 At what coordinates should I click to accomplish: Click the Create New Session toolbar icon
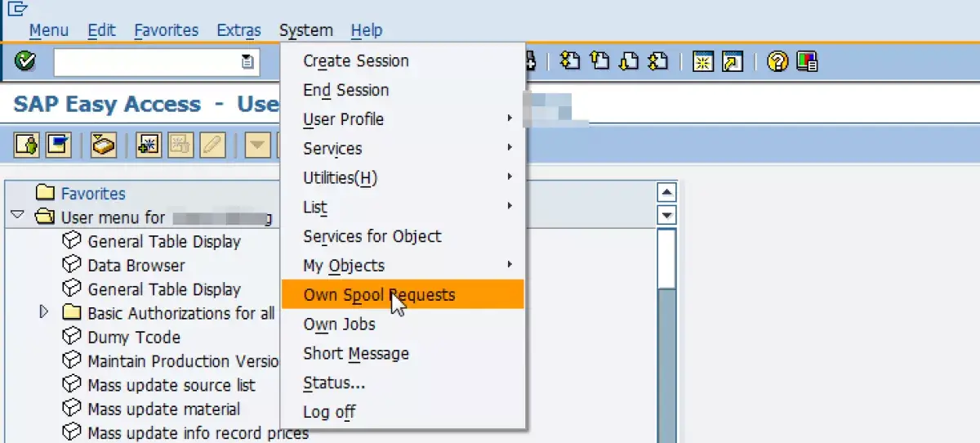point(703,61)
